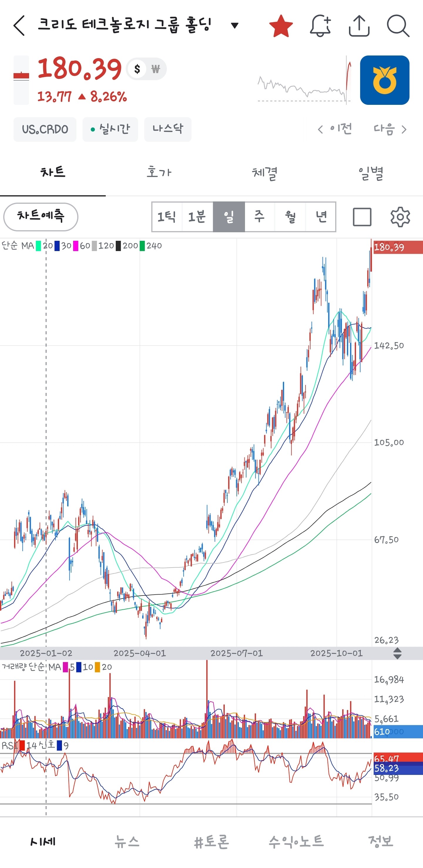The image size is (423, 868).
Task: Tap the RSI signal value 58.23 label
Action: (x=398, y=768)
